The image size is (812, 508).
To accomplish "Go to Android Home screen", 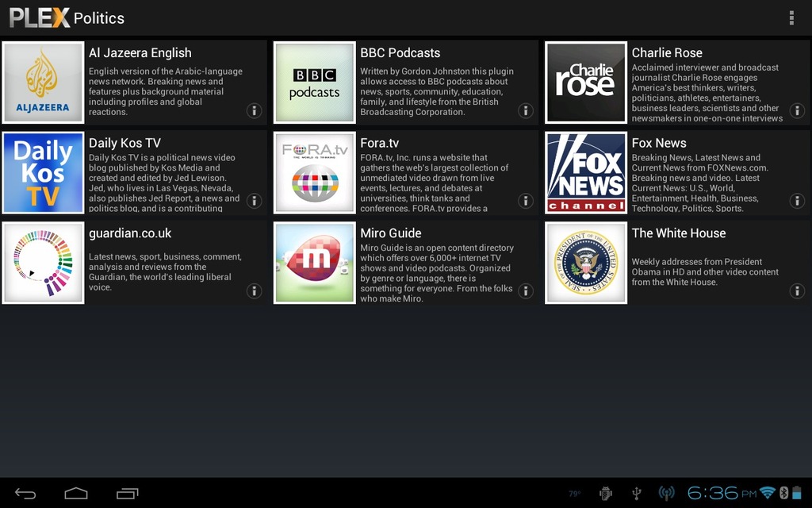I will click(x=75, y=494).
